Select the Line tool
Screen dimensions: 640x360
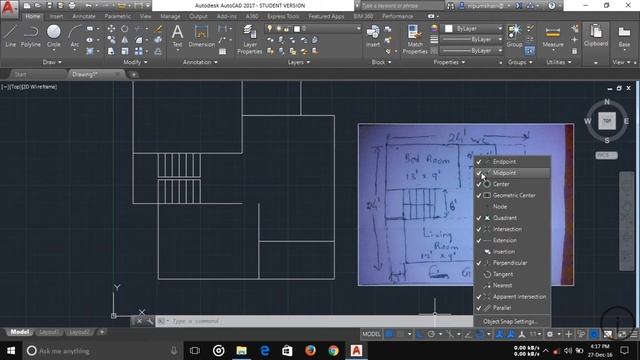coord(10,36)
